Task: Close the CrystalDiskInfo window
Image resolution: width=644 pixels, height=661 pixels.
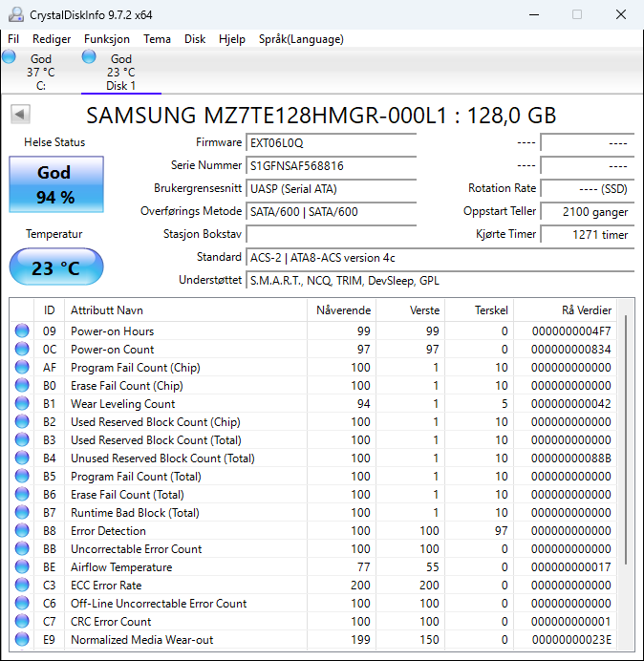Action: [x=621, y=14]
